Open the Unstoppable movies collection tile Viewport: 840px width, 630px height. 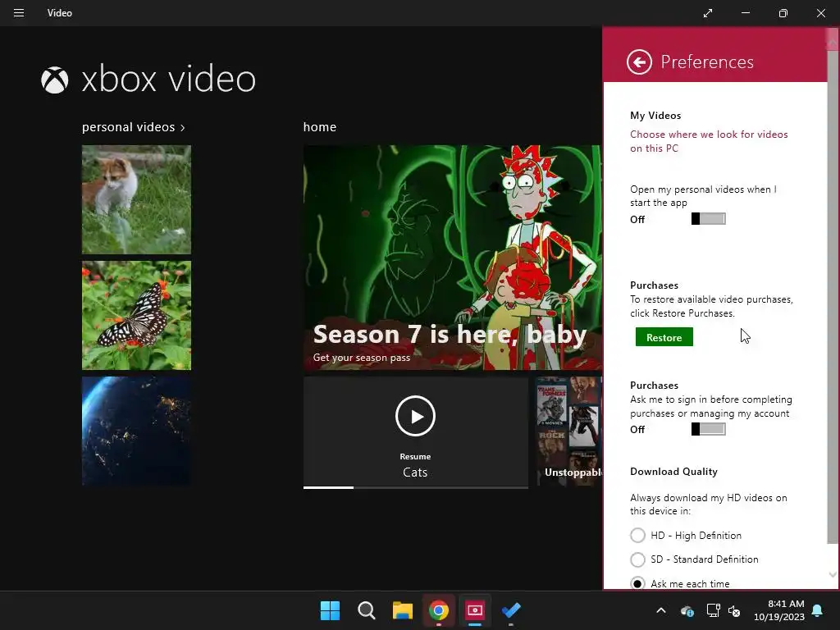[569, 431]
